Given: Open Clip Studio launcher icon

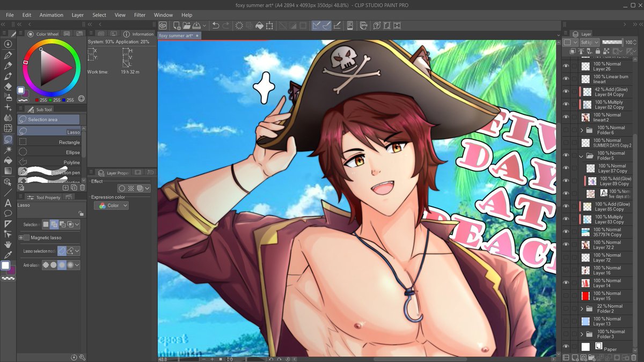Looking at the screenshot, I should (163, 25).
